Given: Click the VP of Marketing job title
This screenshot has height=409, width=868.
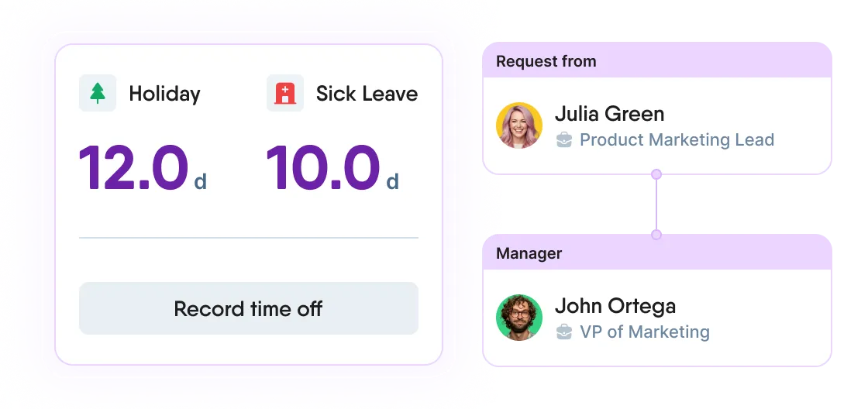Looking at the screenshot, I should pos(644,332).
